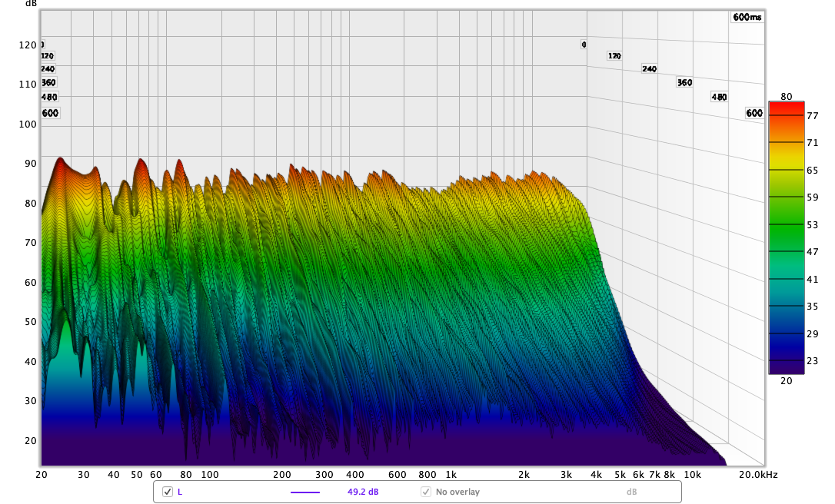Click the 600ms label in the top-right corner
This screenshot has width=835, height=504.
pos(747,17)
